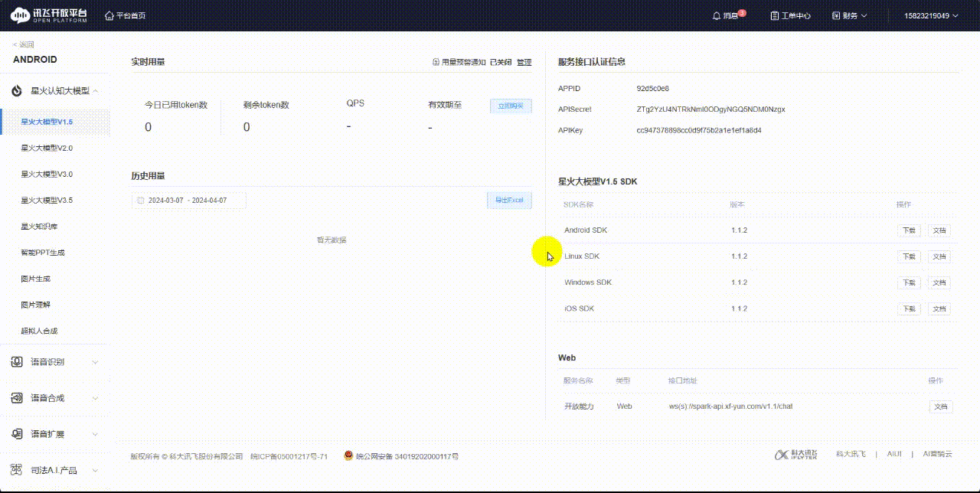Click the 今日已用token数 label
This screenshot has width=980, height=493.
coord(176,105)
